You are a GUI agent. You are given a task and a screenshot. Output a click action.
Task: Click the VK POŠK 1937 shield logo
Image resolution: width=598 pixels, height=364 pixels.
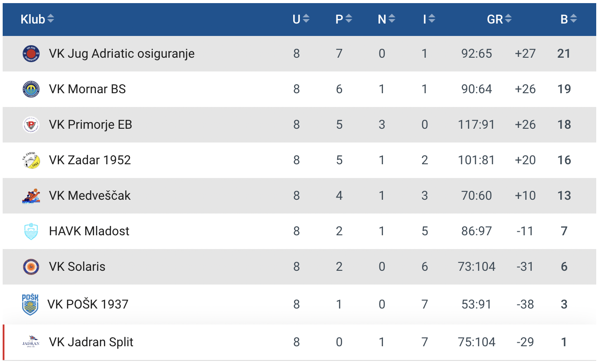30,304
